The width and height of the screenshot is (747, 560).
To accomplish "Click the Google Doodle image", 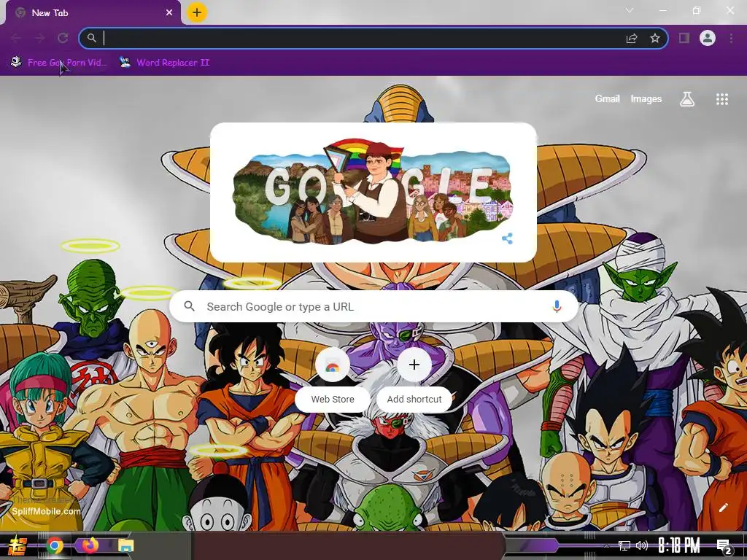I will click(373, 190).
